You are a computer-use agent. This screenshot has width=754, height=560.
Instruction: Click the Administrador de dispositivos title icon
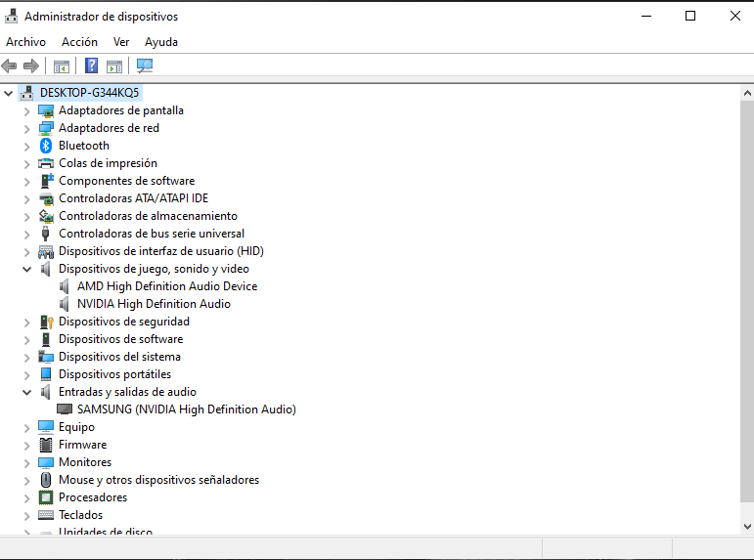tap(12, 17)
